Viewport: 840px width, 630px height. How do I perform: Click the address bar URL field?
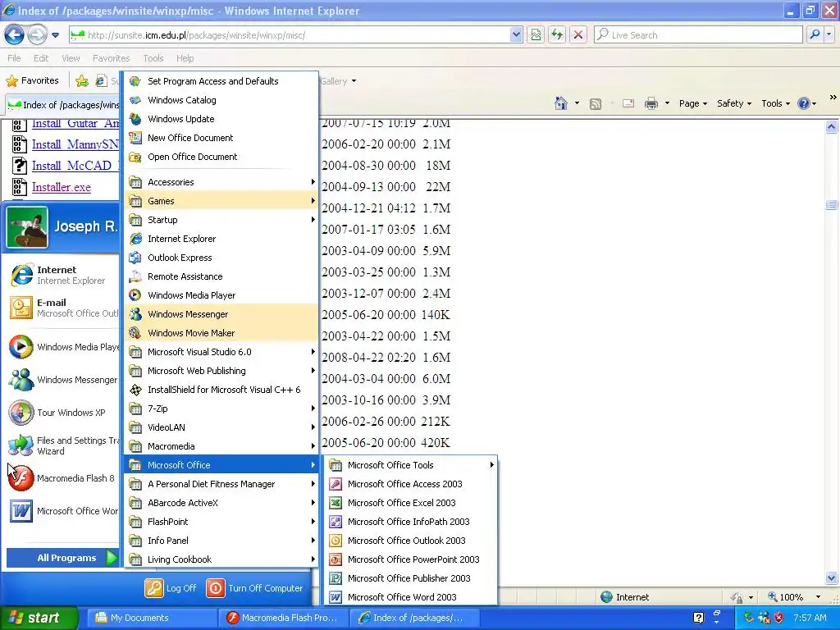pos(290,34)
